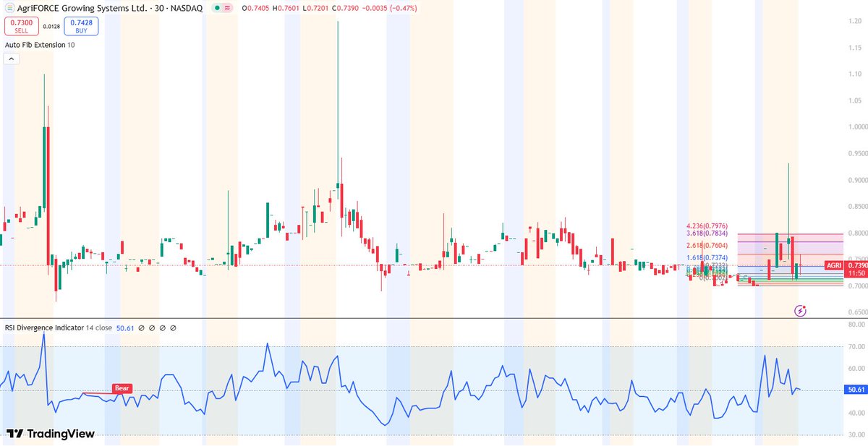Screen dimensions: 868x446
Task: Click the red Bear signal label
Action: (123, 388)
